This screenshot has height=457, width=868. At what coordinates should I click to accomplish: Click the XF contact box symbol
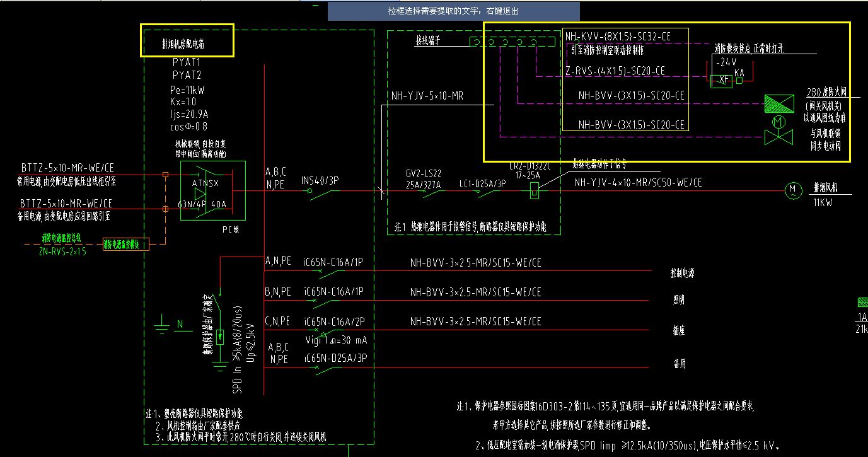[x=720, y=81]
